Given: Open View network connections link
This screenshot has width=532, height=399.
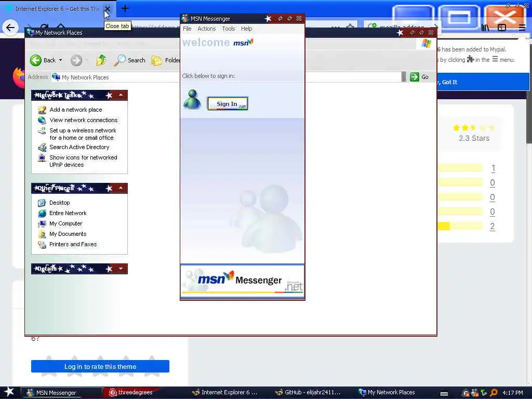Looking at the screenshot, I should [84, 120].
